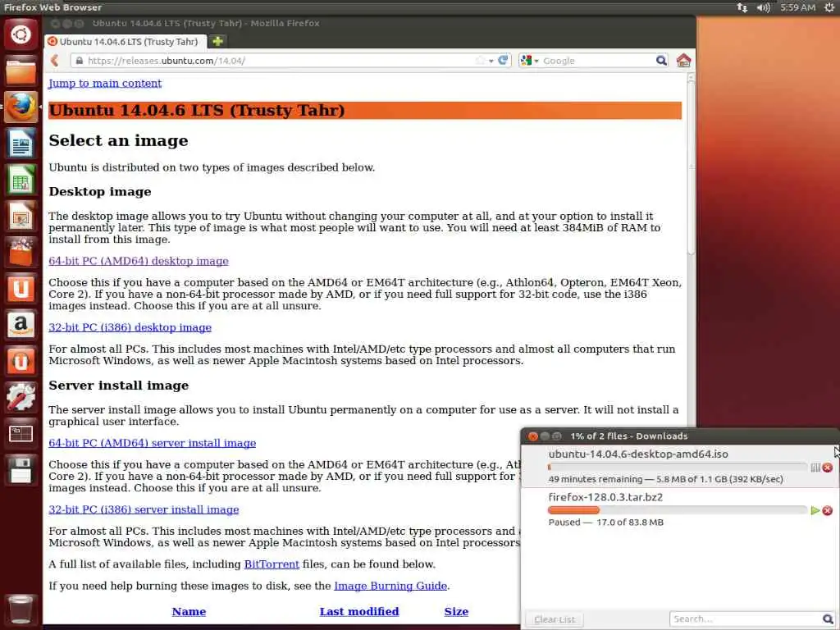Open the network indicator in top panel
The image size is (840, 630).
coord(742,7)
